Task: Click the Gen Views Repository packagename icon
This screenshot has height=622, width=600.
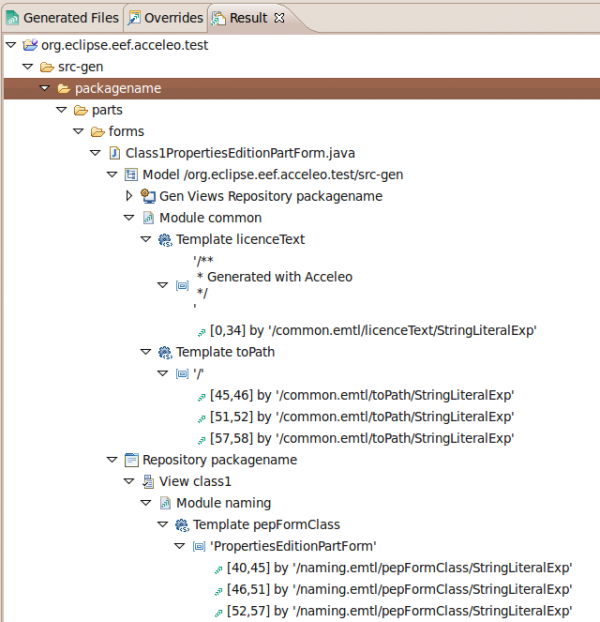Action: click(x=148, y=196)
